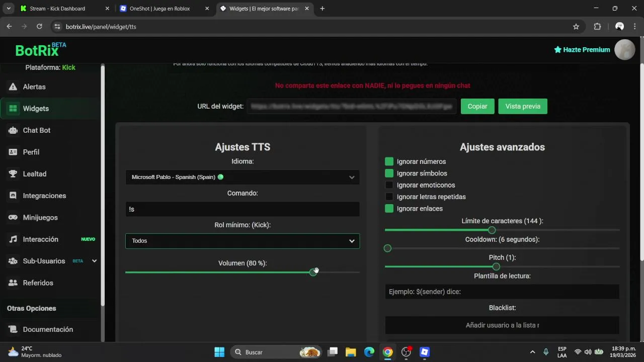Enable Ignorar emoticonos checkbox

389,185
